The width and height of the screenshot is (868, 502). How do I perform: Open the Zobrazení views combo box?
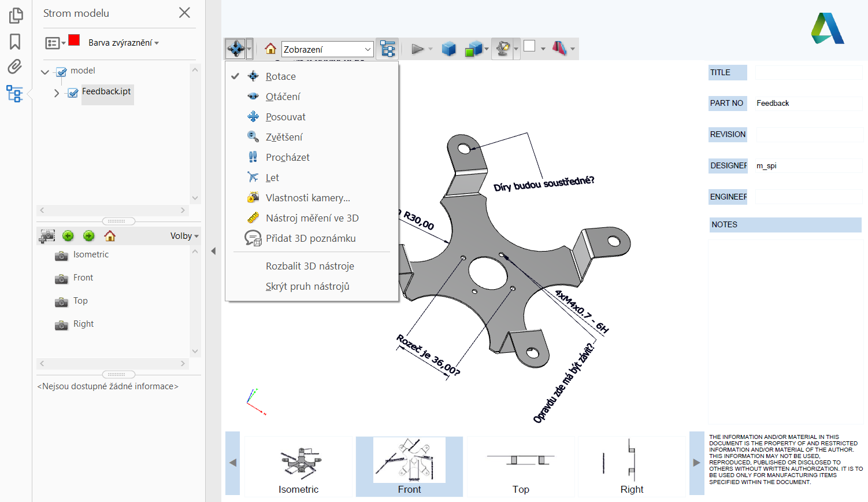[x=328, y=49]
